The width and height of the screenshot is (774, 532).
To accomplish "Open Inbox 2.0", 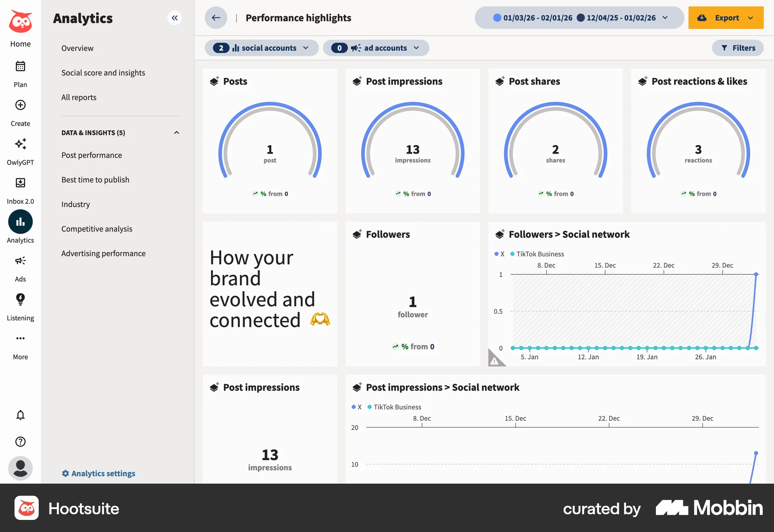I will [20, 183].
